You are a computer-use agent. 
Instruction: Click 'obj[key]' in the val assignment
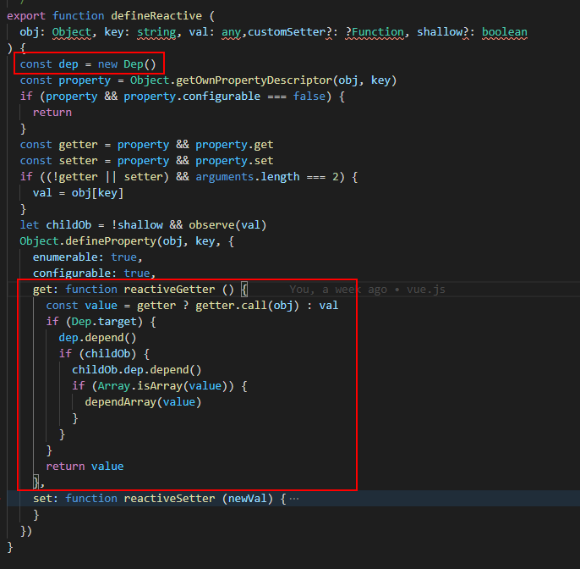coord(97,193)
